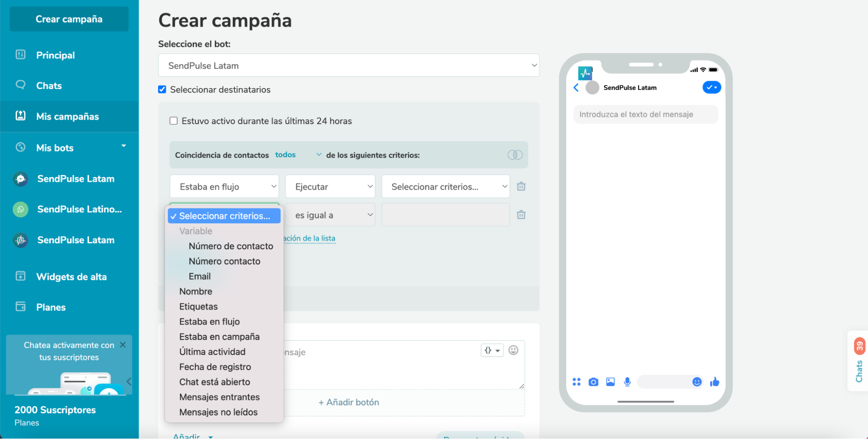Choose Estaba en flujo from open list

tap(224, 322)
